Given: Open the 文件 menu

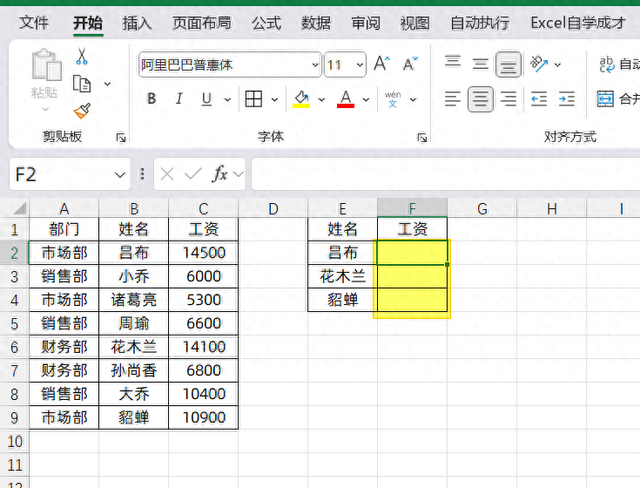Looking at the screenshot, I should [34, 23].
